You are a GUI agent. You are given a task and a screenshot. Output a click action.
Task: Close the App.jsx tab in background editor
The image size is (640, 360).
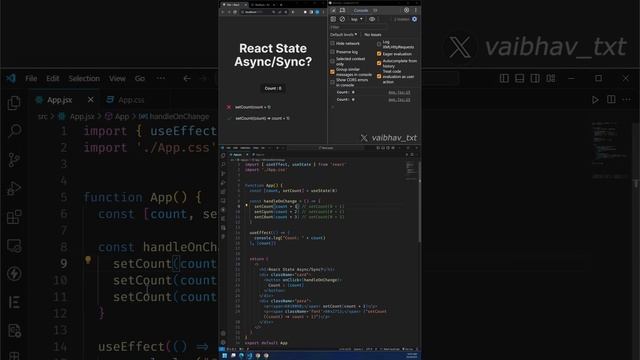coord(91,100)
